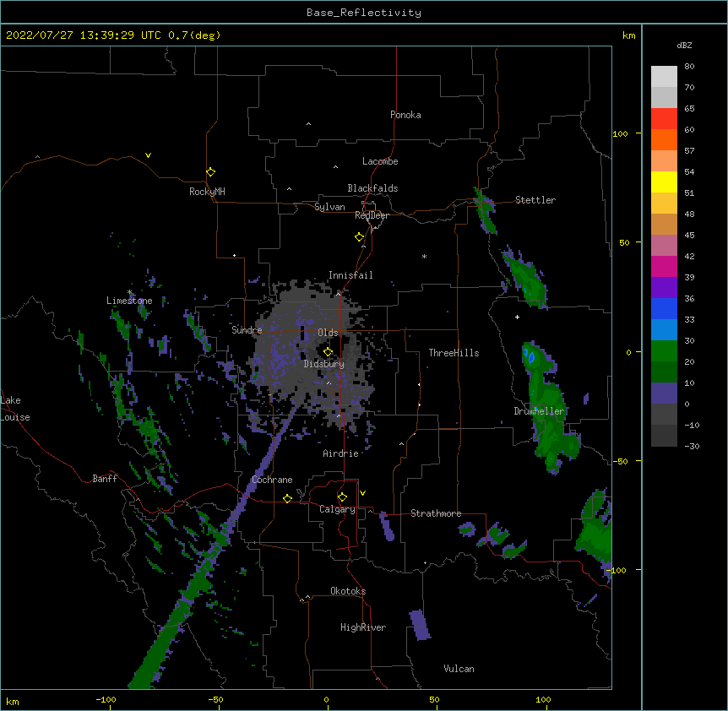
Task: Click the blue-core storm cell north of Drumheller
Action: pyautogui.click(x=530, y=357)
